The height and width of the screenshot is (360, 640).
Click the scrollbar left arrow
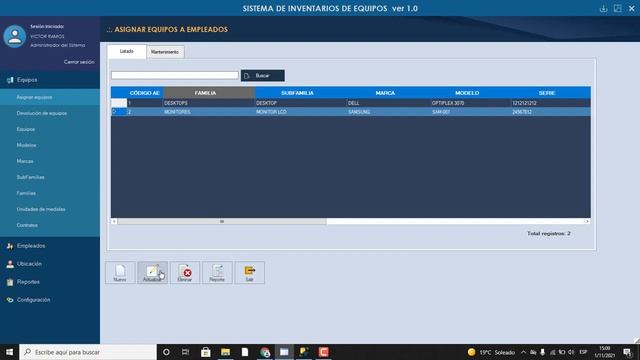pyautogui.click(x=114, y=221)
